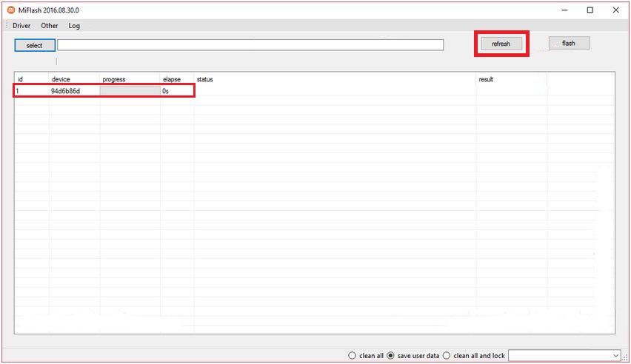Click the id cell showing 1
The height and width of the screenshot is (364, 631).
[18, 91]
